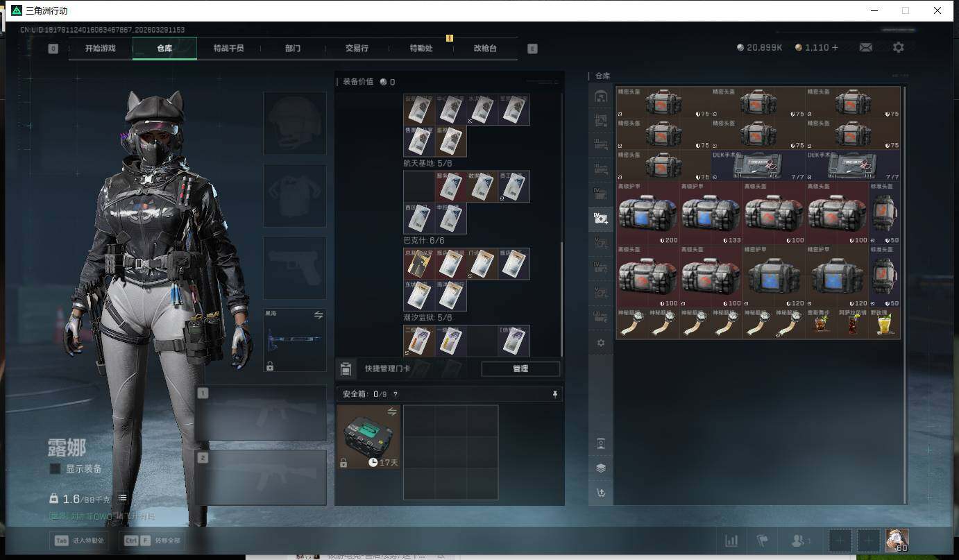The width and height of the screenshot is (959, 560).
Task: Select the 高级护甲 case valued 200
Action: tap(648, 213)
